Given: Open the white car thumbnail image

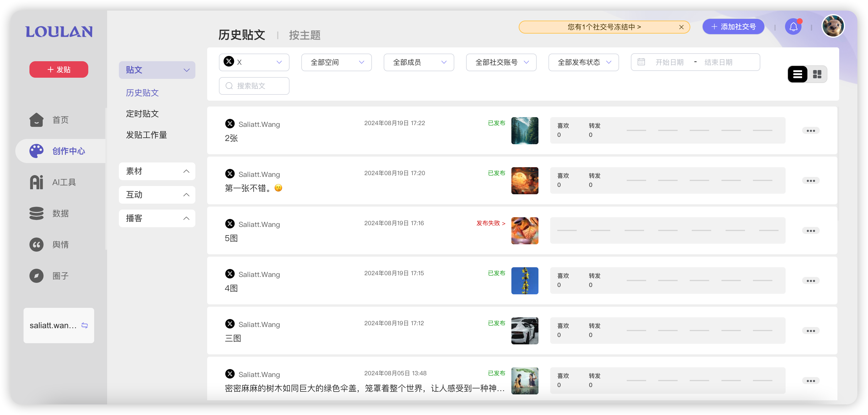Looking at the screenshot, I should (525, 331).
